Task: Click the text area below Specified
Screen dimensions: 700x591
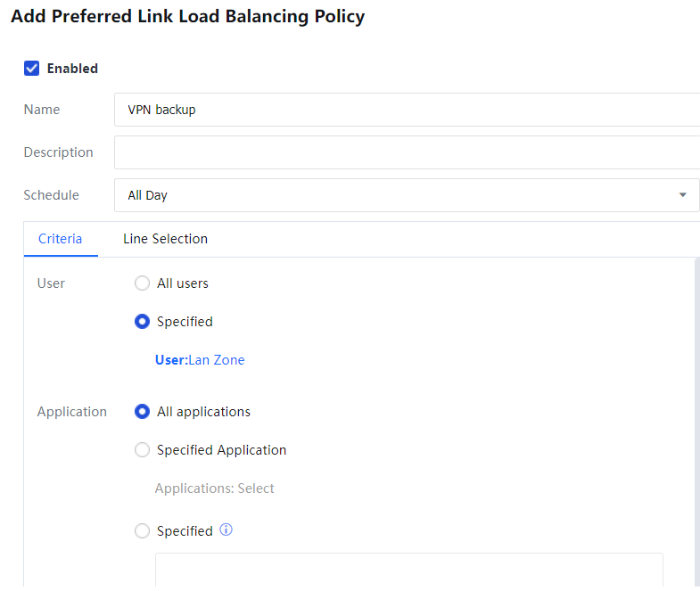Action: coord(408,570)
